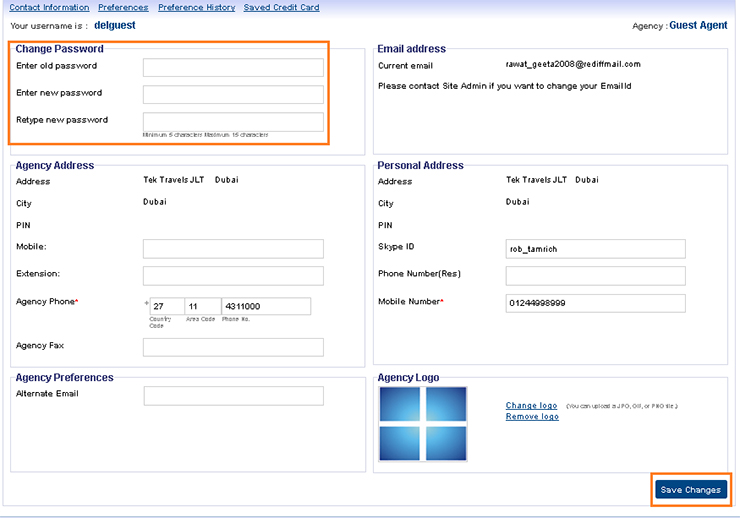Click the Extension input field
Image resolution: width=740 pixels, height=518 pixels.
click(233, 276)
